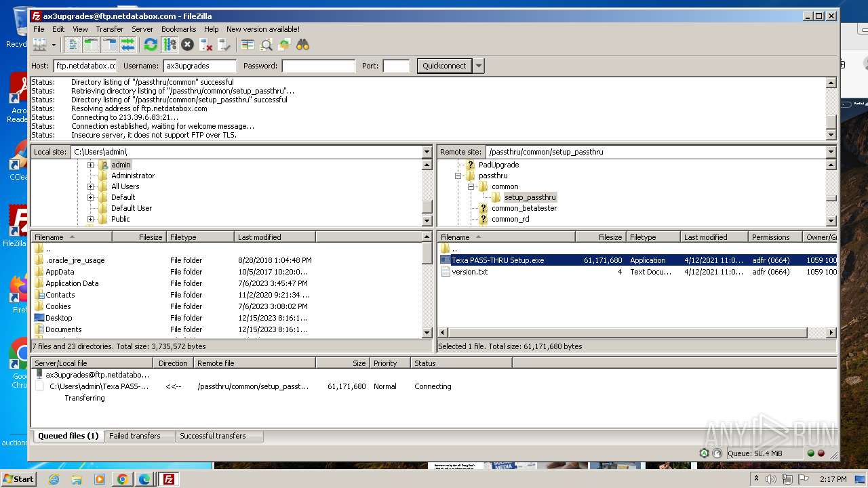Select Documents local folder

(x=63, y=329)
